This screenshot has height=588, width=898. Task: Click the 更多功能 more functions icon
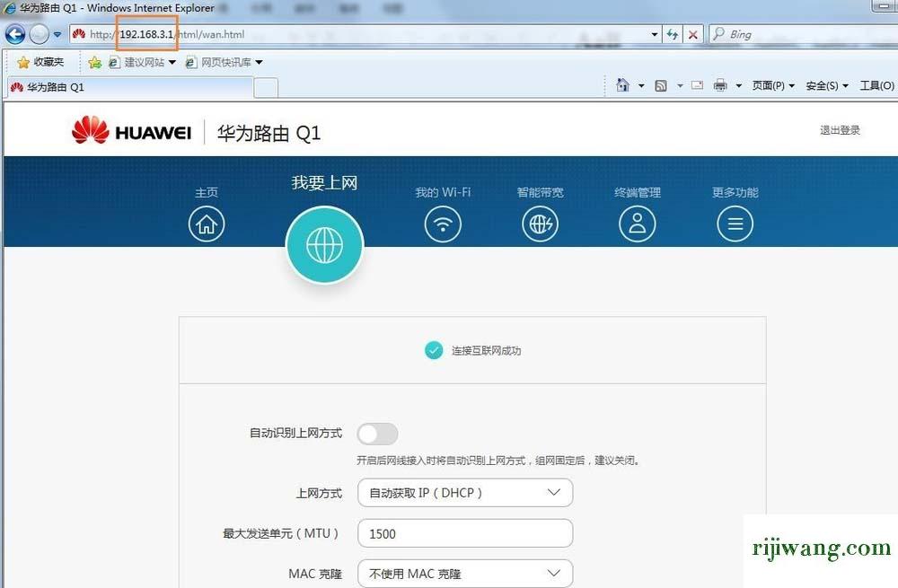point(735,224)
